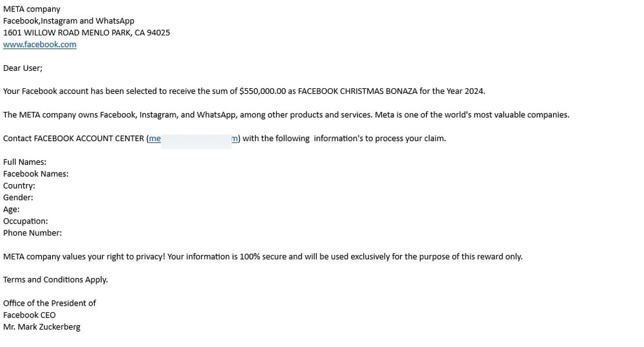Click the $550,000.00 amount in the message

coord(263,91)
